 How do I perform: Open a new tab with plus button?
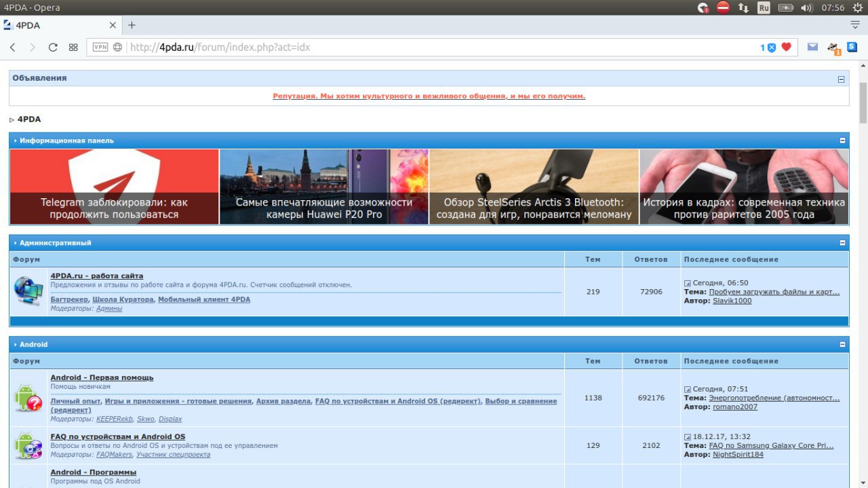pos(132,25)
